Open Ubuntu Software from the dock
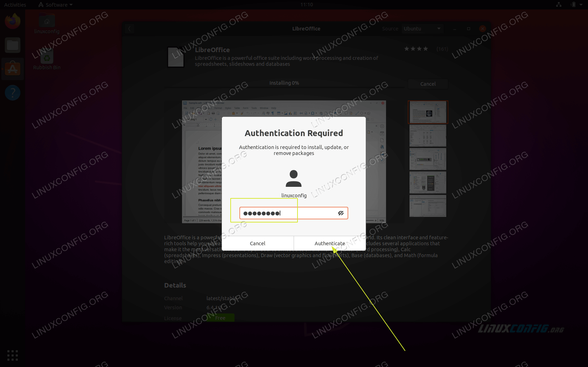The image size is (588, 367). coord(13,69)
